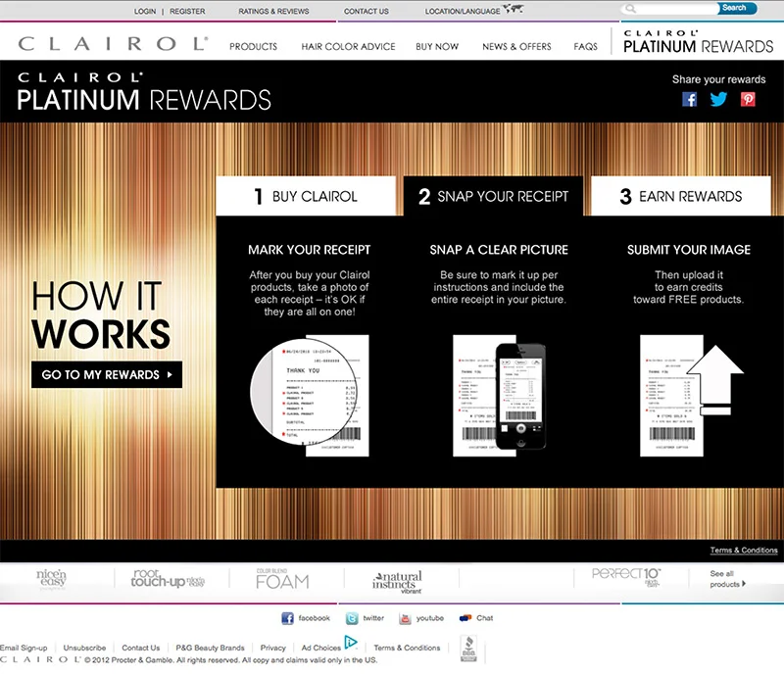This screenshot has height=674, width=784.
Task: Open Perfect 10 brand logo
Action: pos(626,577)
